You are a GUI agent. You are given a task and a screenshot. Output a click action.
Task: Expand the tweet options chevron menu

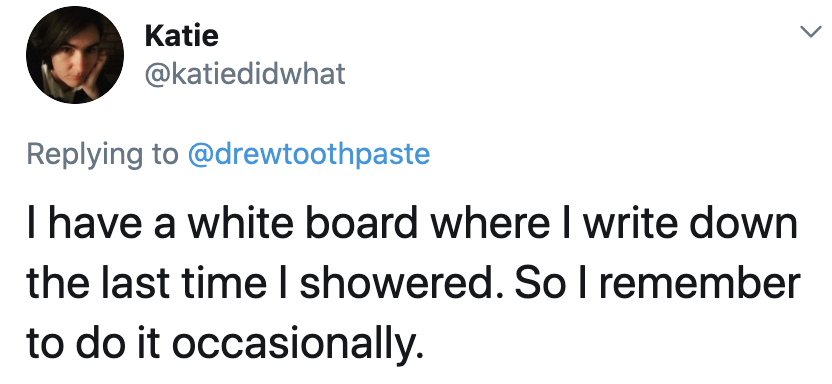coord(810,33)
